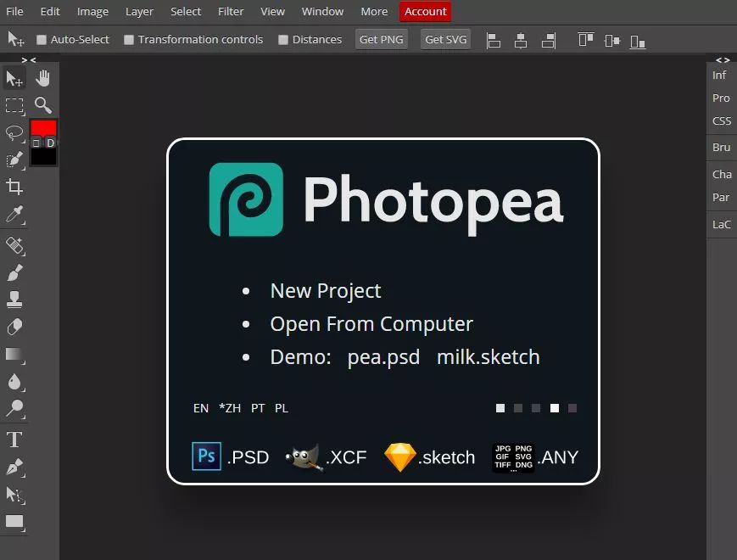Viewport: 737px width, 560px height.
Task: Select the Pen tool
Action: tap(14, 467)
